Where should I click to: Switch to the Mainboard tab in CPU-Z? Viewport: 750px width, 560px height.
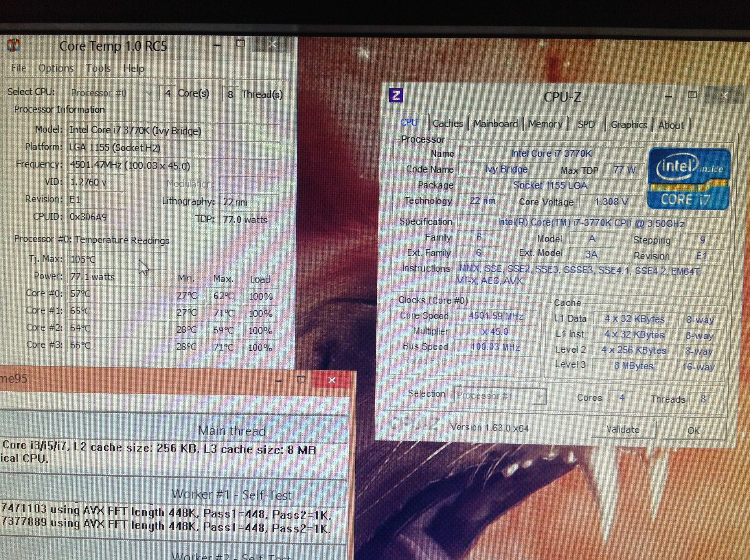[x=496, y=124]
